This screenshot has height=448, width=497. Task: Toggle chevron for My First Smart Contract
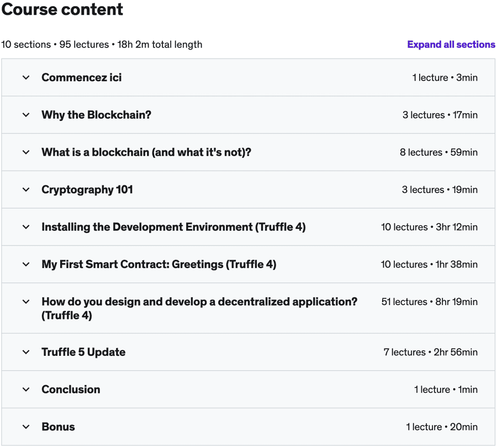click(x=26, y=264)
